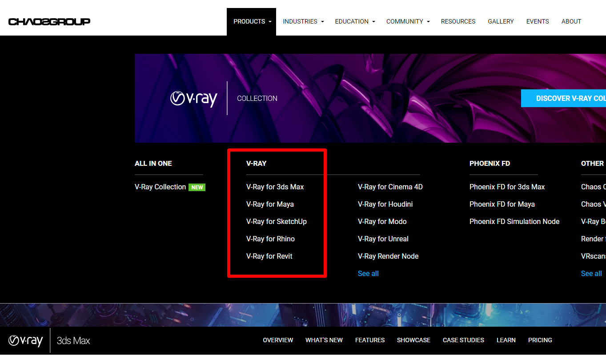Open the Events menu item
The height and width of the screenshot is (364, 606).
pyautogui.click(x=538, y=21)
